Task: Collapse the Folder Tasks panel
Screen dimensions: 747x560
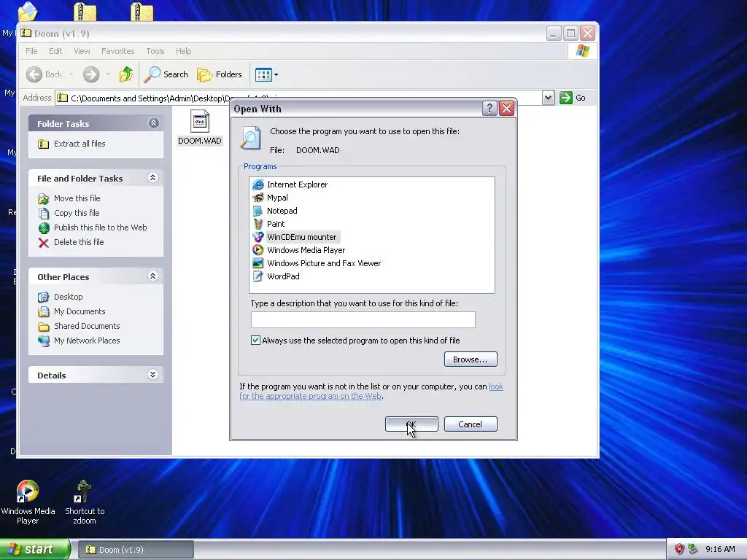Action: (153, 122)
